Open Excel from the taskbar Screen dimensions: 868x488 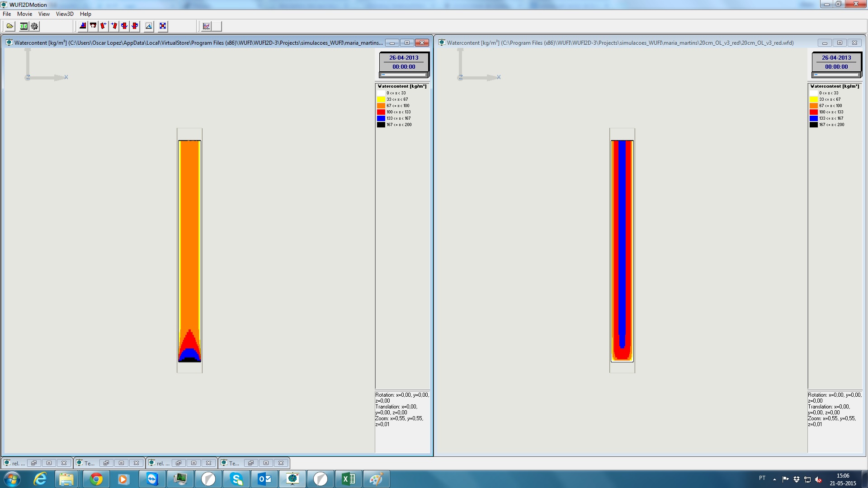click(x=348, y=479)
